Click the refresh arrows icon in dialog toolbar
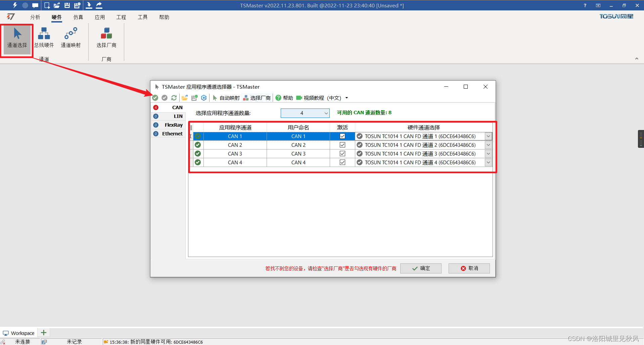This screenshot has width=644, height=345. pyautogui.click(x=174, y=98)
